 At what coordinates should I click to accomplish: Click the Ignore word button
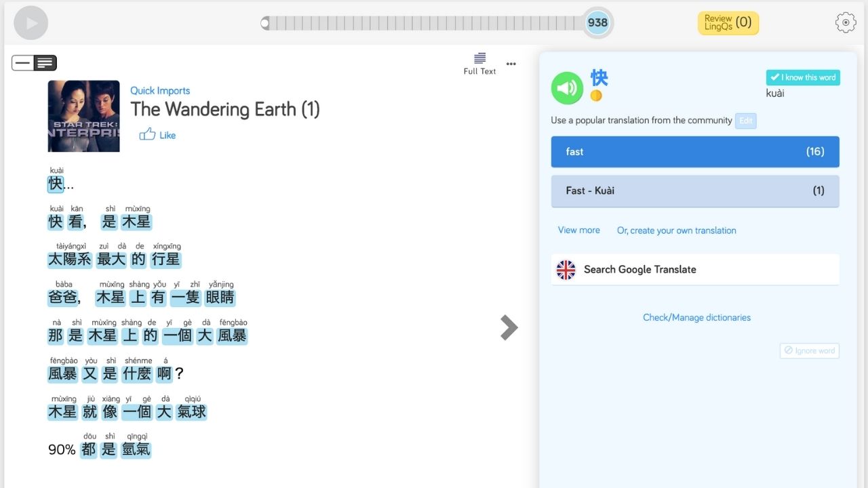click(x=809, y=350)
